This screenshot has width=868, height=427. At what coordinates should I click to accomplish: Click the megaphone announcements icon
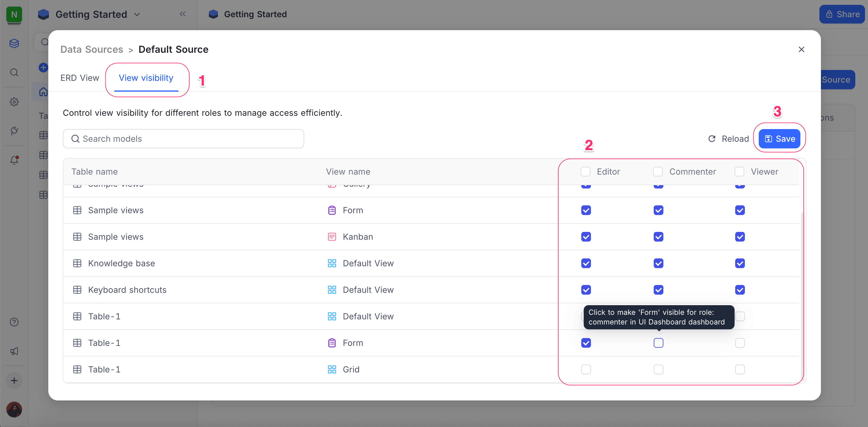14,351
